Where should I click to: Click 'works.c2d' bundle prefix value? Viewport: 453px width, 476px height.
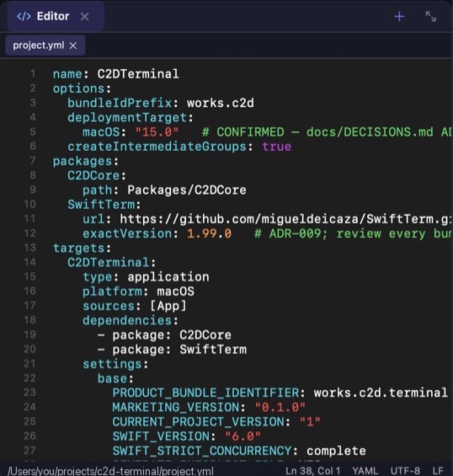tap(221, 104)
